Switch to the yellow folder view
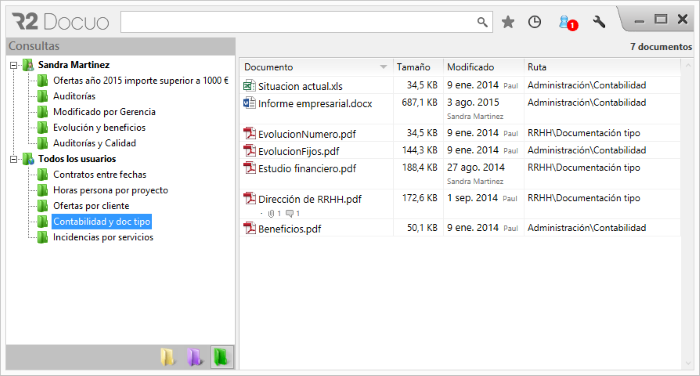700x376 pixels. (167, 357)
